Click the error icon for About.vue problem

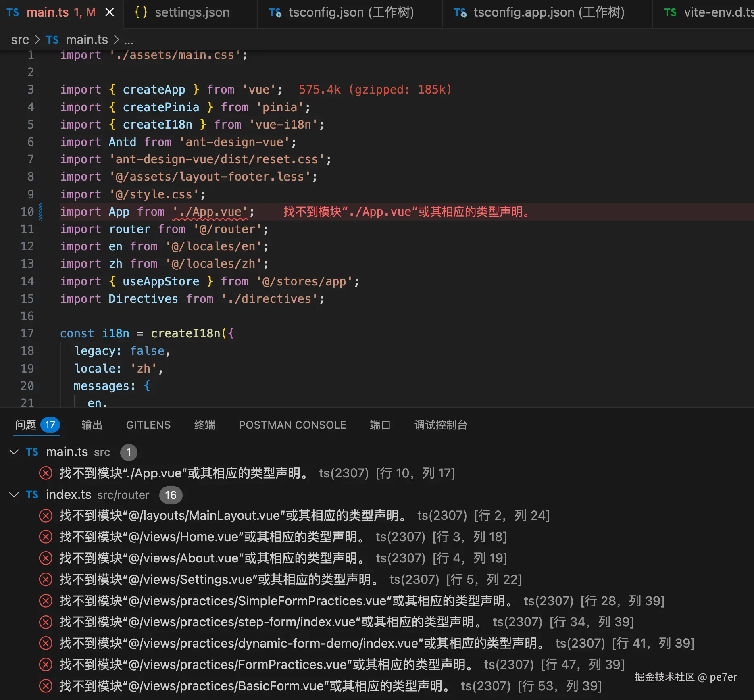[x=46, y=558]
